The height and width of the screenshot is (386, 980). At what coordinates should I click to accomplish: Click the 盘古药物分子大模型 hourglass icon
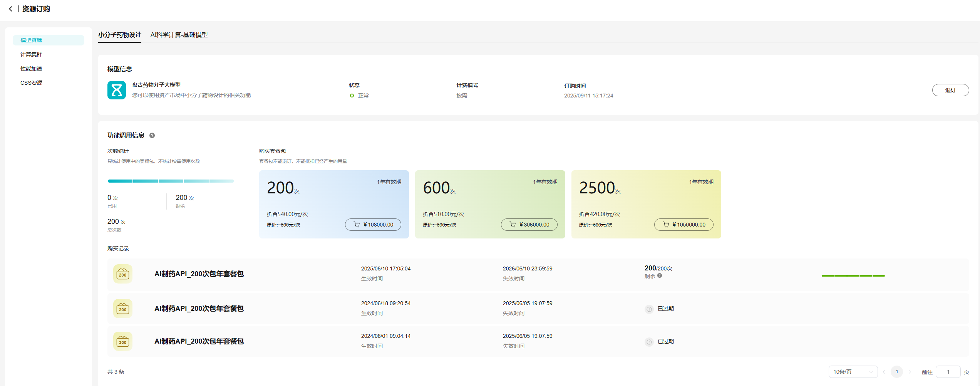tap(116, 90)
